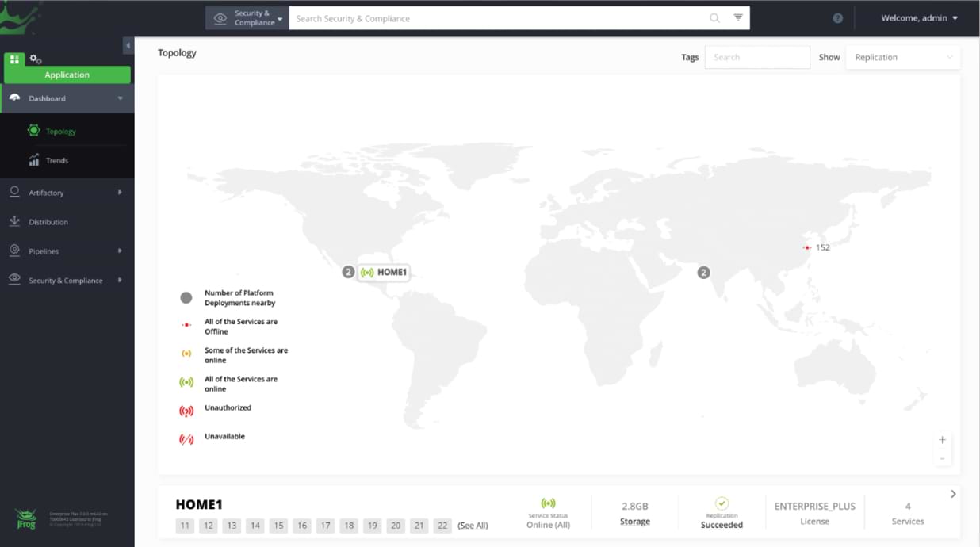Open the Security & Compliance context selector
The width and height of the screenshot is (980, 547).
point(247,17)
